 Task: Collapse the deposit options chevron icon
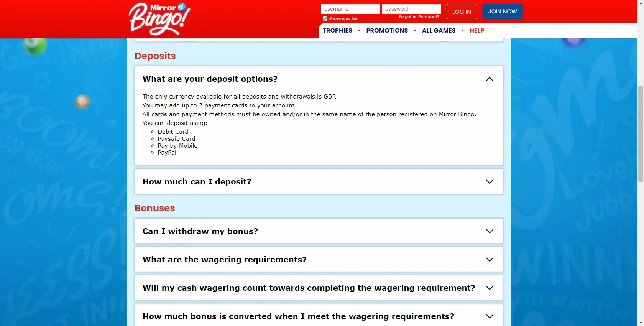[490, 79]
